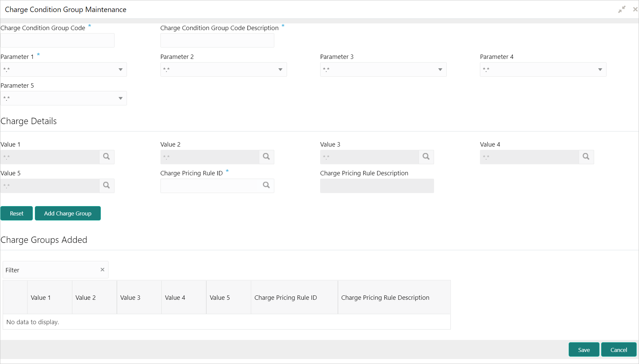Screen dimensions: 639x364
Task: Cancel the maintenance dialog
Action: [x=619, y=350]
